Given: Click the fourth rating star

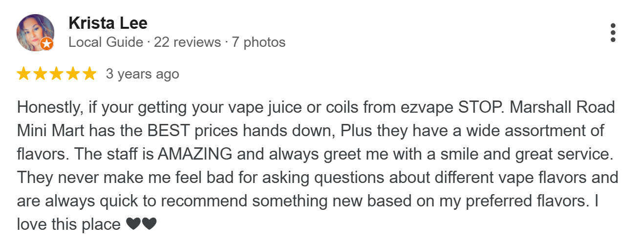Looking at the screenshot, I should (x=73, y=74).
